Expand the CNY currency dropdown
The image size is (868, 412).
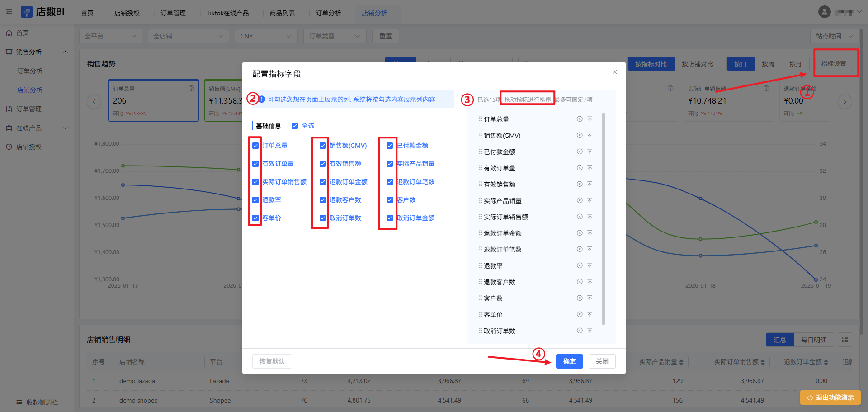pos(266,36)
